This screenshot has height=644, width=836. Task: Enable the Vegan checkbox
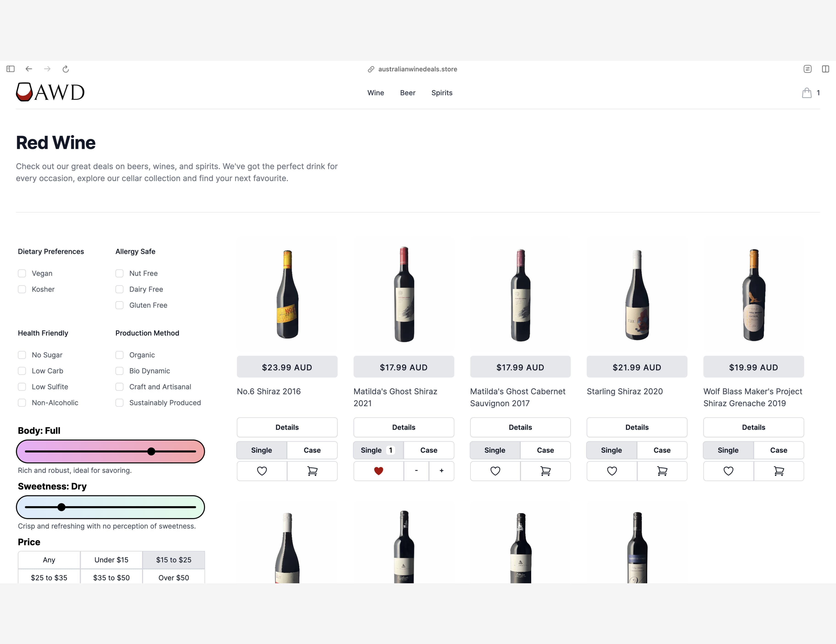(22, 273)
